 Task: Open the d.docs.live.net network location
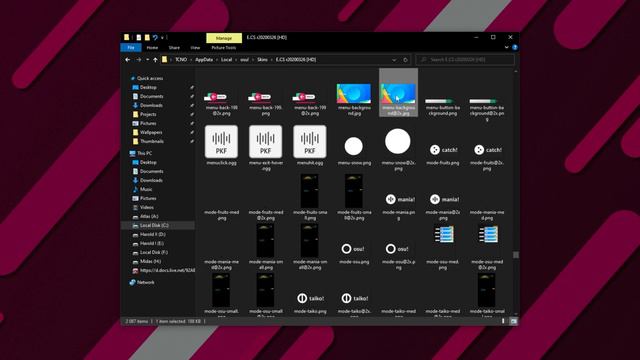click(167, 270)
